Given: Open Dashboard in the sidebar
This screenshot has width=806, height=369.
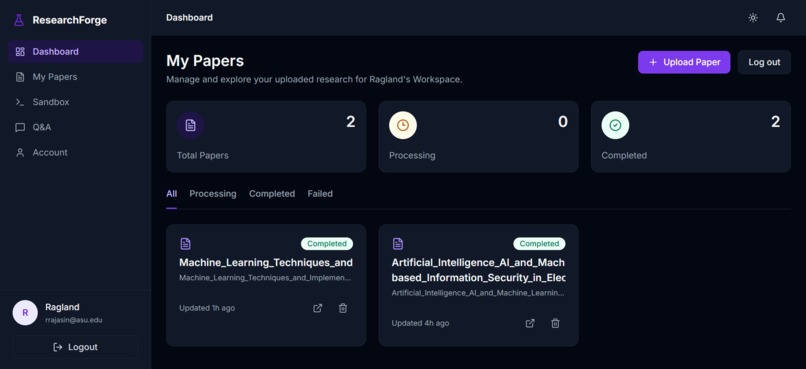Looking at the screenshot, I should [x=75, y=51].
